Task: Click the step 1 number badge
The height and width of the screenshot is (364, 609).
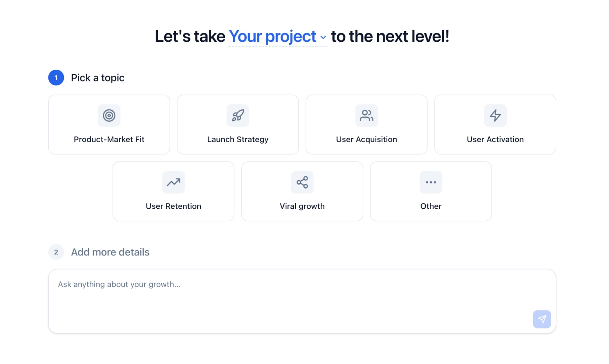Action: pyautogui.click(x=56, y=78)
